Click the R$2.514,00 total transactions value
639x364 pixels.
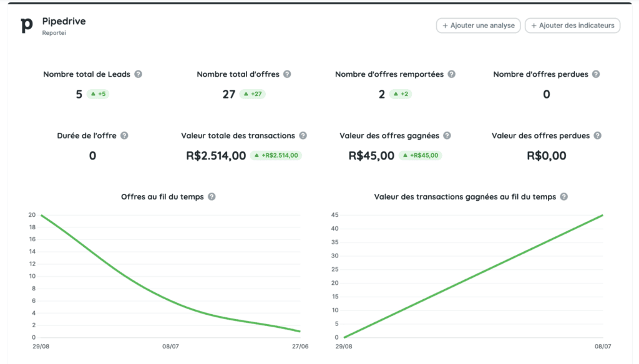pyautogui.click(x=216, y=156)
